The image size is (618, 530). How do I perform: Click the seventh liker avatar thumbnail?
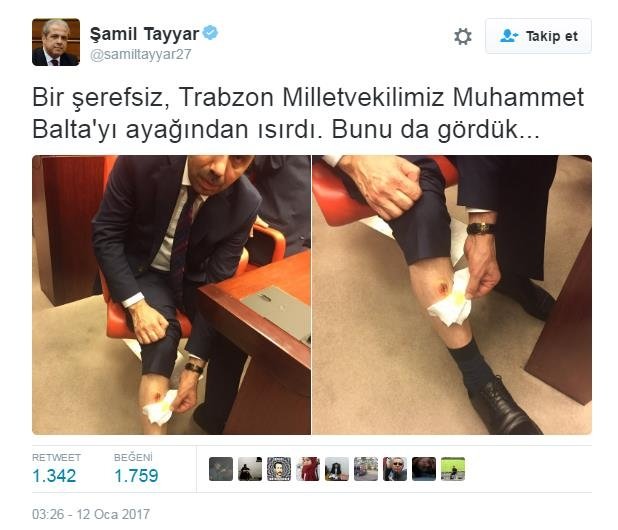pos(395,469)
